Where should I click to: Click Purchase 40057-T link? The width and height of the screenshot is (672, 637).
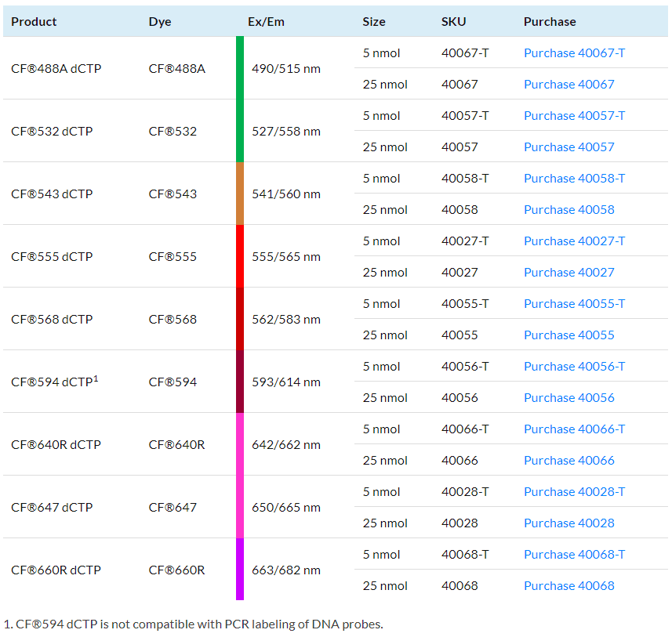[574, 116]
